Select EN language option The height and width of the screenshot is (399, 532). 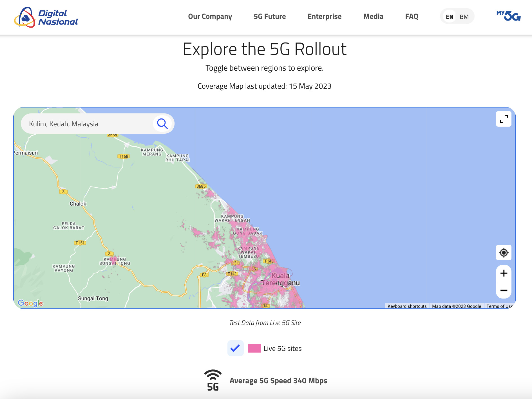tap(450, 17)
